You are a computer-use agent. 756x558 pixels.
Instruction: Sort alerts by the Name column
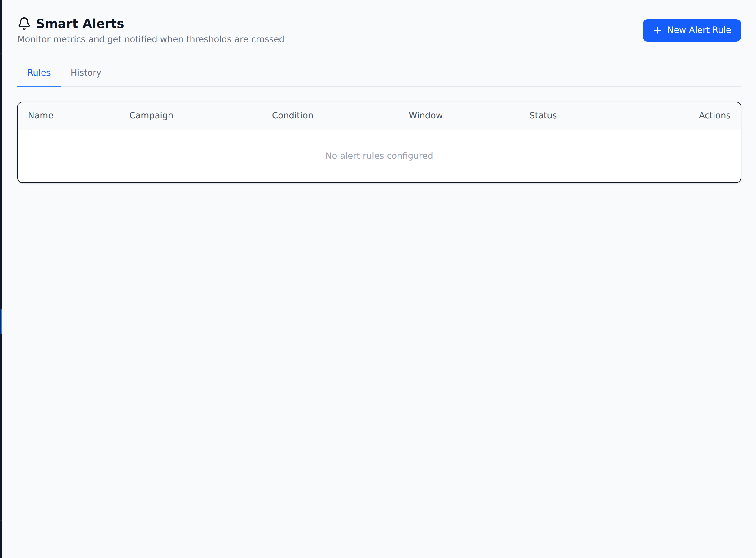point(40,115)
